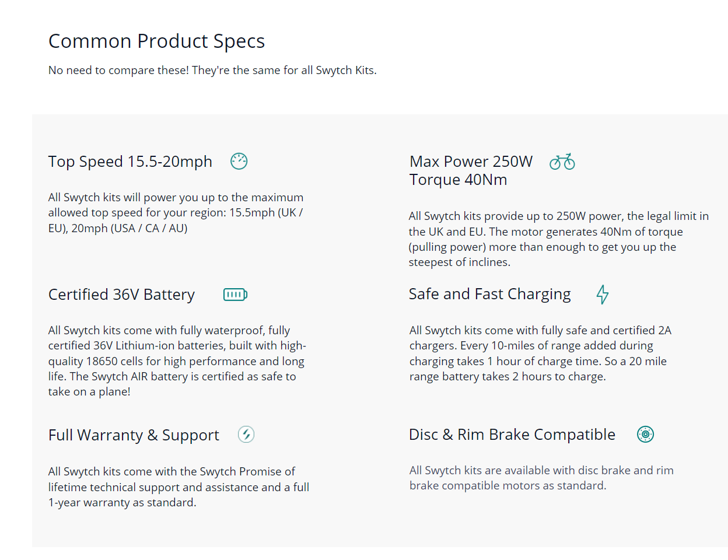Click the paragraph describing 250W power legal limit

558,239
